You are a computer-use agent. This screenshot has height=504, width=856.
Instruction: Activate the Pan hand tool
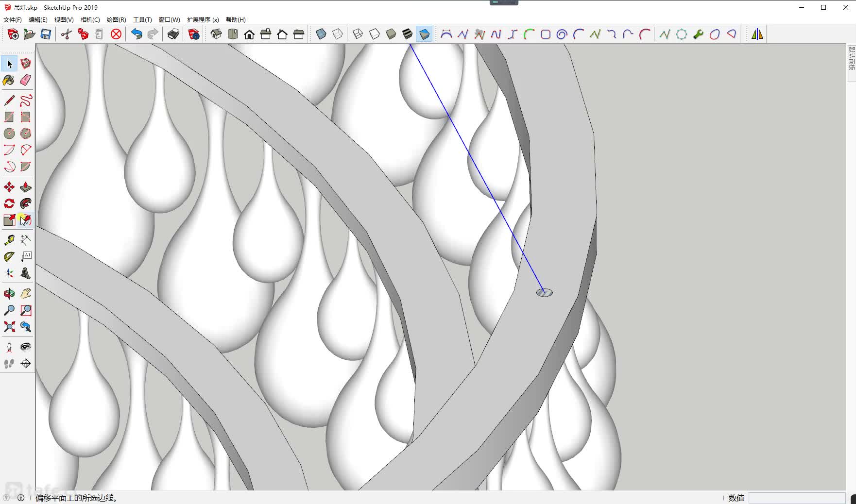point(26,294)
